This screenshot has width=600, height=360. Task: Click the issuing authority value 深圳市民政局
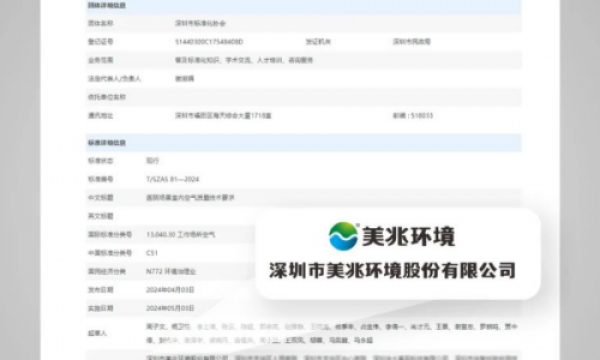412,42
